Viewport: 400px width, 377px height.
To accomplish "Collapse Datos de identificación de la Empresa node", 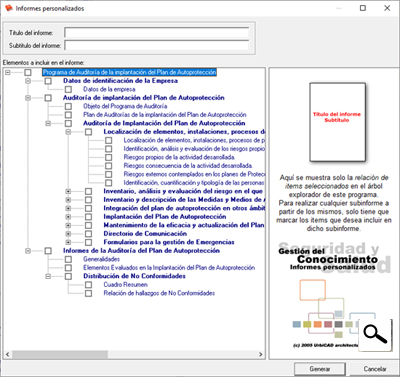I will tap(28, 81).
